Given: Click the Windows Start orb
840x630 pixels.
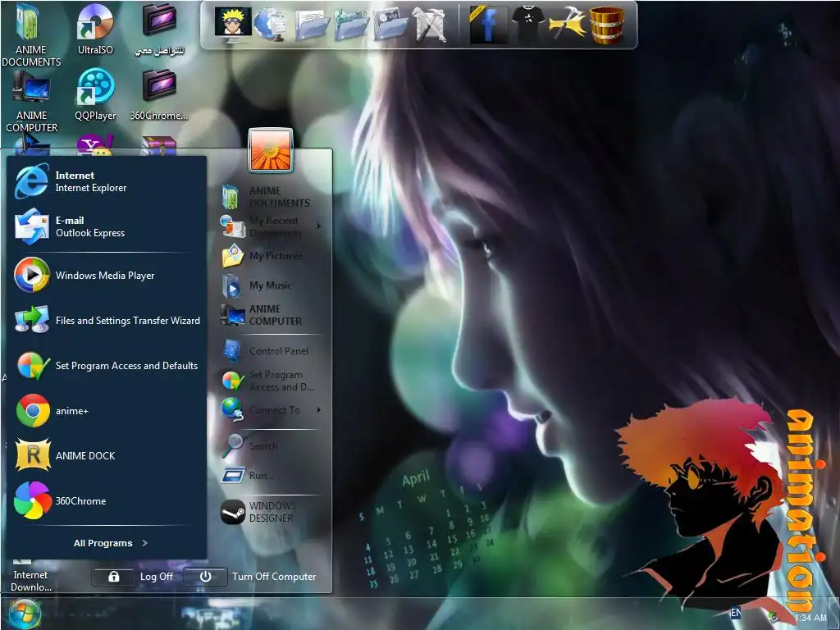Looking at the screenshot, I should coord(25,614).
